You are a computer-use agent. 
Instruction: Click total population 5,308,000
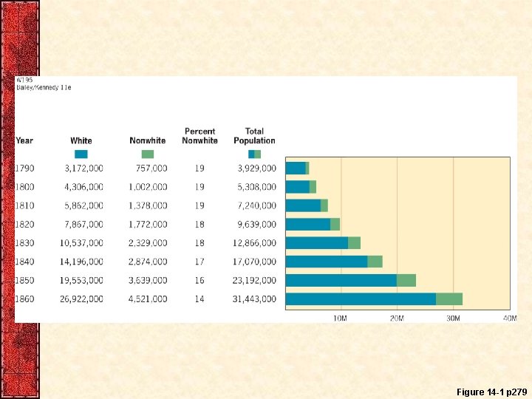click(x=257, y=187)
